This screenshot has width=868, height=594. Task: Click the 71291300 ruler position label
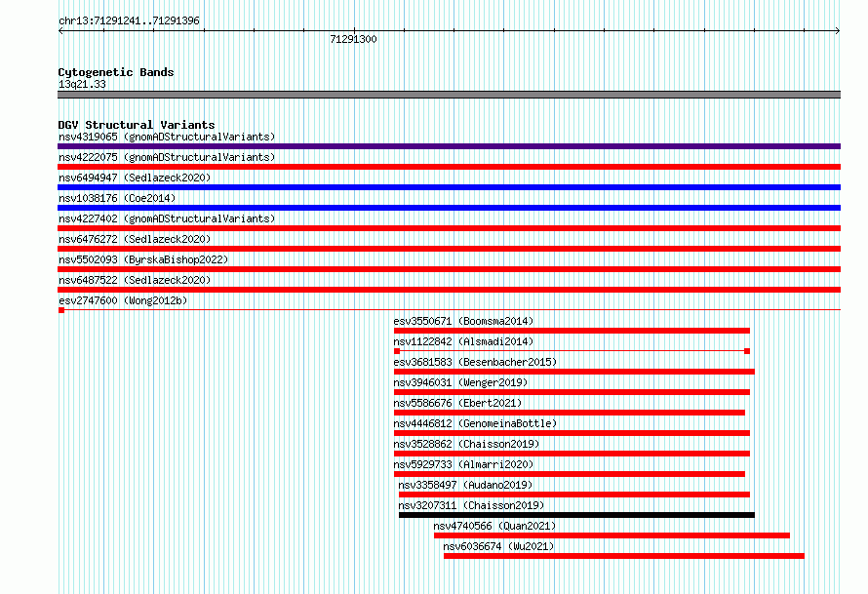(x=353, y=39)
